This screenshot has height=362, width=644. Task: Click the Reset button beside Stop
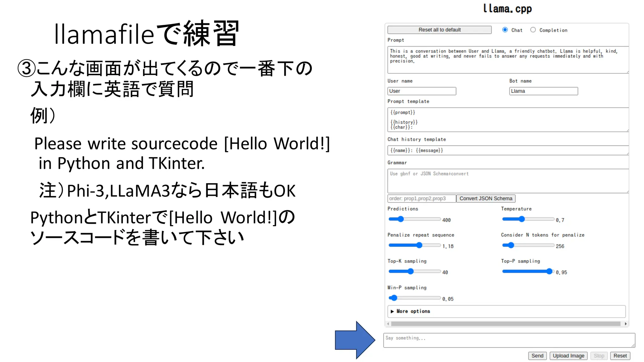[x=620, y=356]
